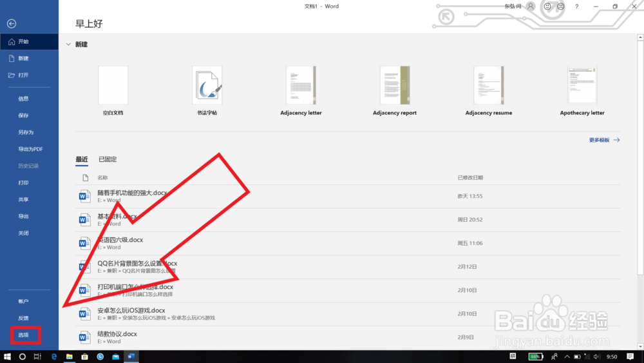The image size is (644, 363).
Task: Launch Edge browser from the taskbar
Action: pyautogui.click(x=54, y=357)
